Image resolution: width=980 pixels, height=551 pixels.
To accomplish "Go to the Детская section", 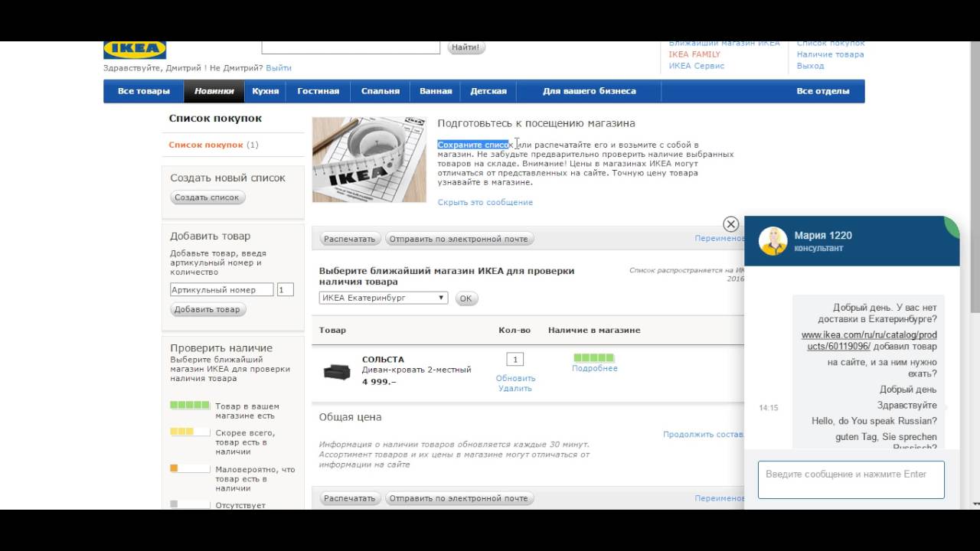I will [488, 91].
